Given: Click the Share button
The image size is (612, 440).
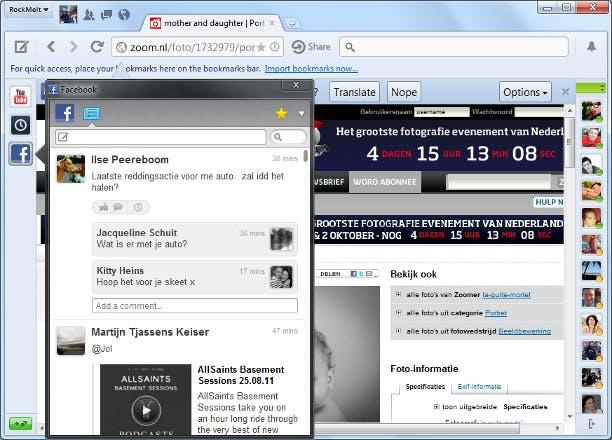Looking at the screenshot, I should 311,47.
